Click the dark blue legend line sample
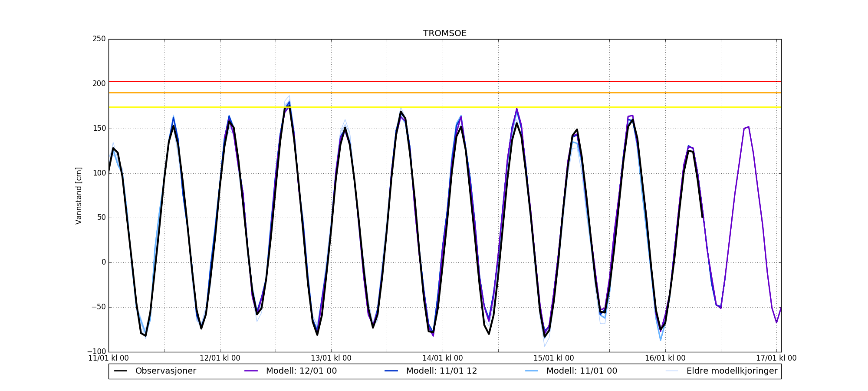 391,371
